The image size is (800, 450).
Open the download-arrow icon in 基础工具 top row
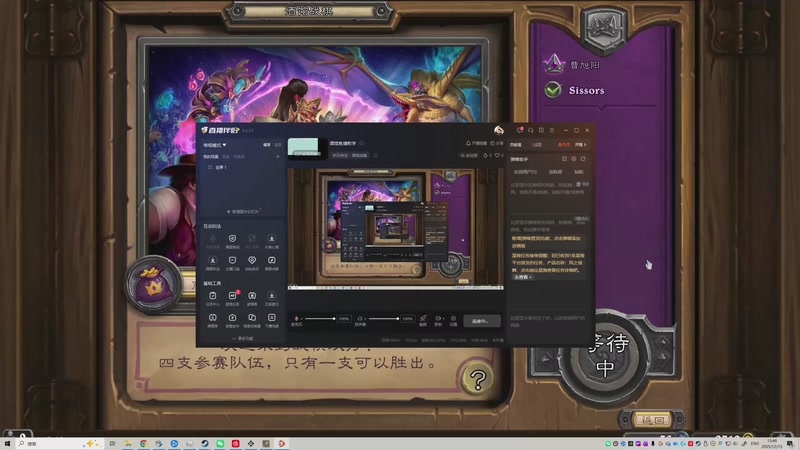271,298
